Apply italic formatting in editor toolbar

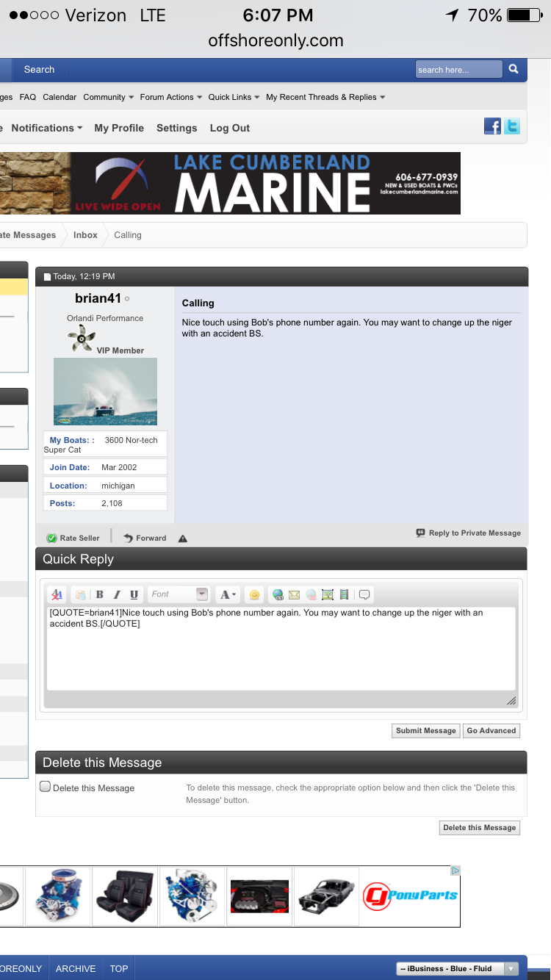coord(116,594)
